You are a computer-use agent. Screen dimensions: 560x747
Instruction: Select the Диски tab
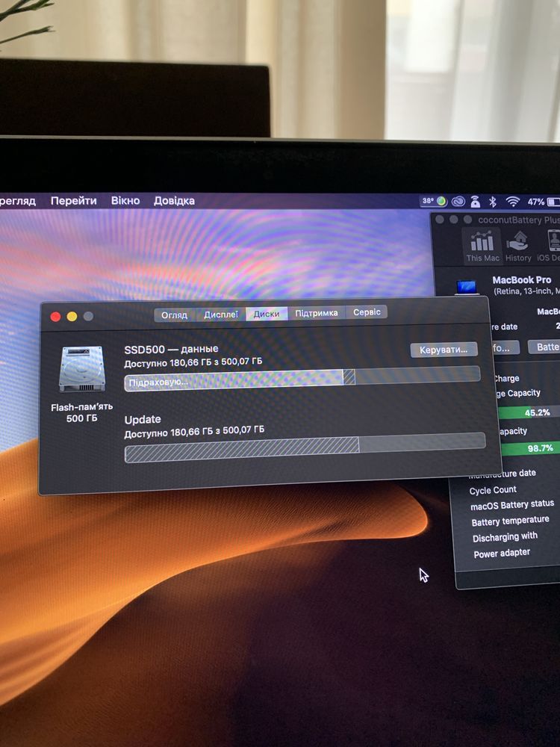coord(267,314)
